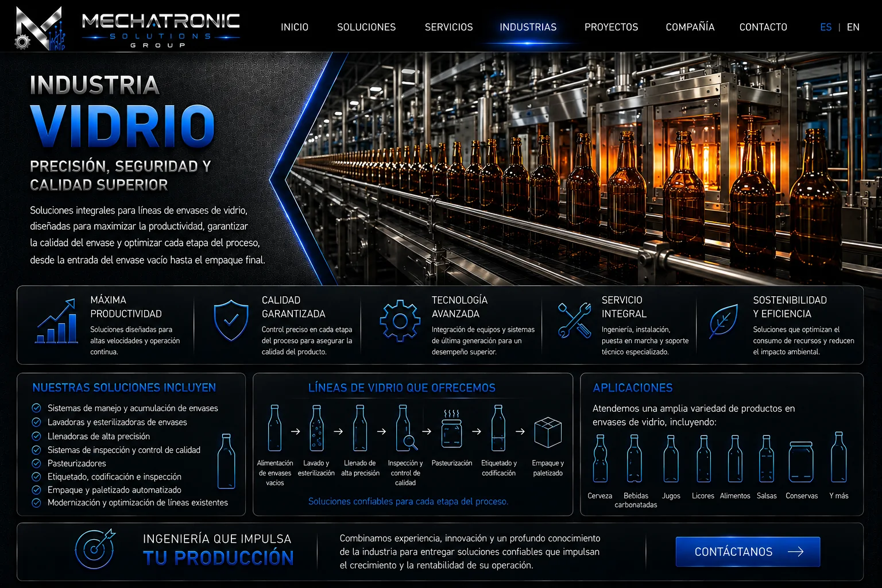Viewport: 882px width, 588px height.
Task: Click the Aplicaciones heading
Action: [633, 388]
